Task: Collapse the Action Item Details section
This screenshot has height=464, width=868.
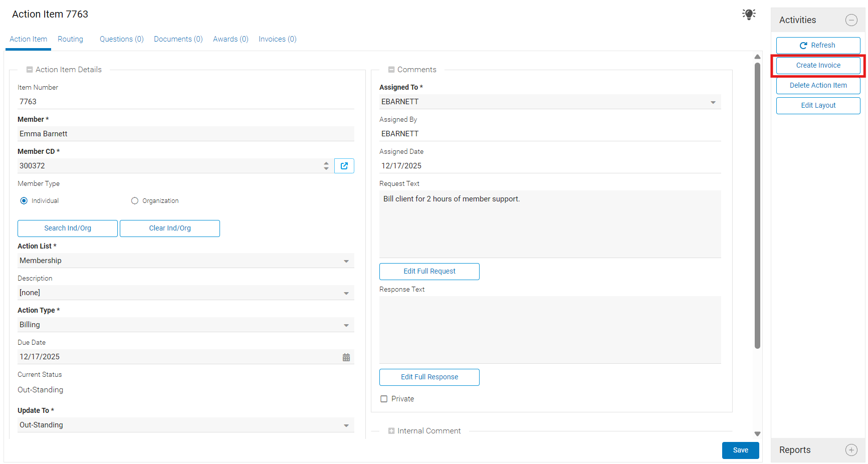Action: 30,70
